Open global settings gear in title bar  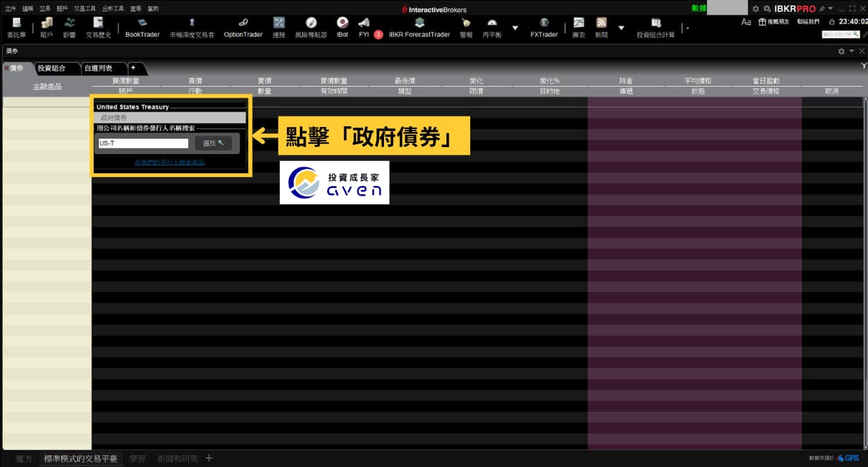click(x=756, y=9)
